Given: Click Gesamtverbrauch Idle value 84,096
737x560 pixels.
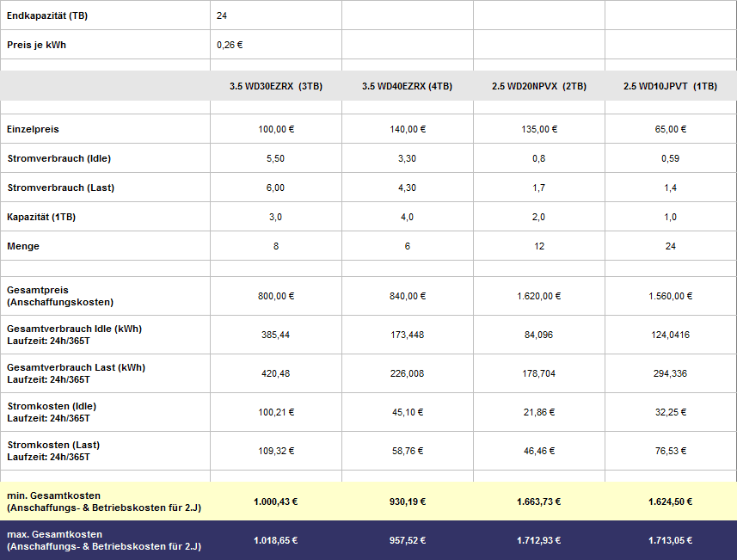Looking at the screenshot, I should pyautogui.click(x=539, y=335).
